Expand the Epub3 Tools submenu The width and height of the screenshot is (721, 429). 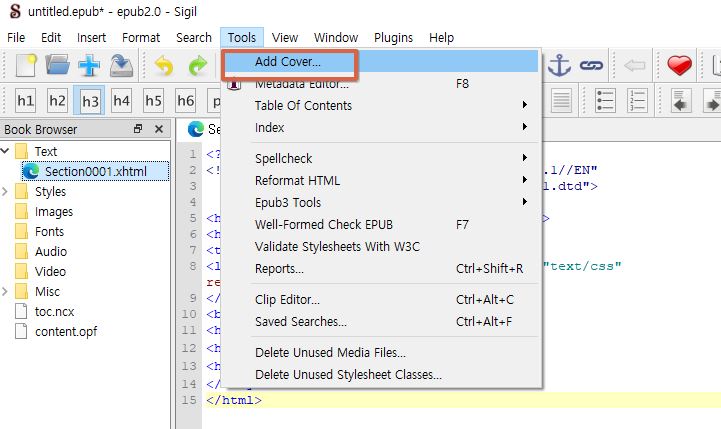tap(381, 202)
